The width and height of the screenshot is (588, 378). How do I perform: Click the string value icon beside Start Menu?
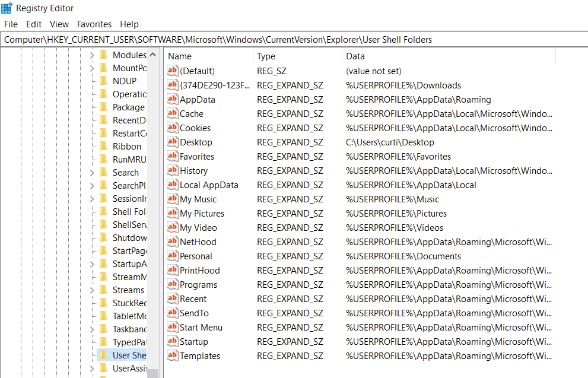pos(172,327)
